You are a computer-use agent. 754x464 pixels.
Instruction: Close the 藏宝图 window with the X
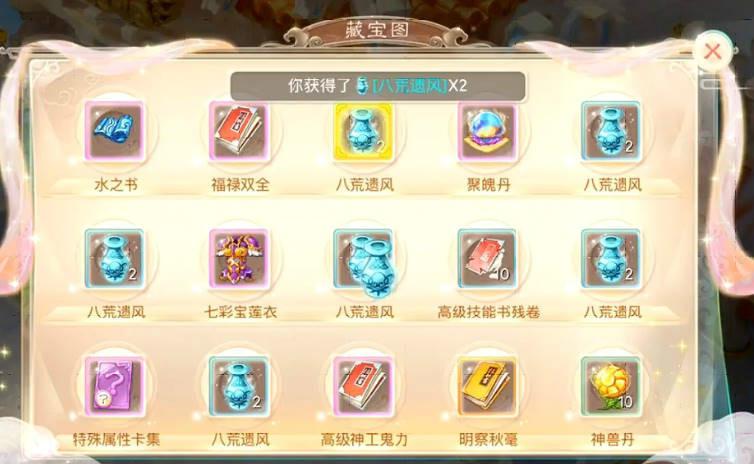[713, 51]
